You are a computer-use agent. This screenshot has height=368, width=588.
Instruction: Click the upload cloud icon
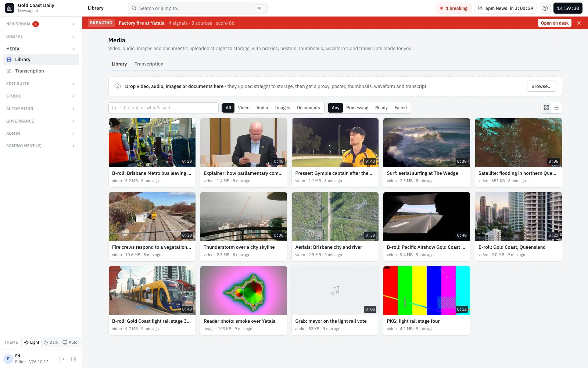pos(118,86)
